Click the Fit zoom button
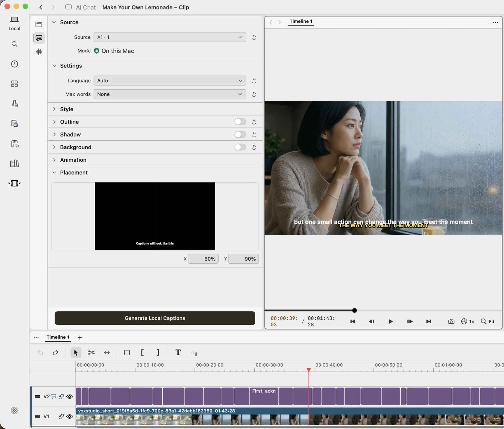This screenshot has height=429, width=504. coord(488,321)
